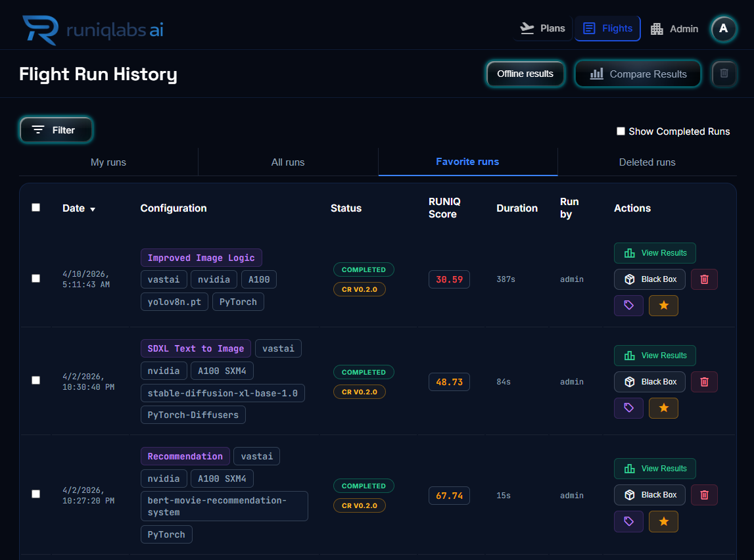Click the RUNIQ score 30.59
The height and width of the screenshot is (560, 754).
[x=449, y=279]
